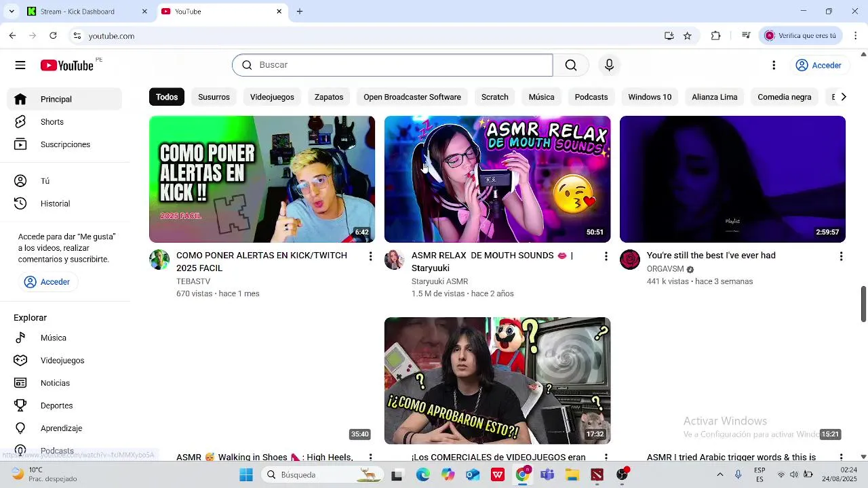The height and width of the screenshot is (488, 868).
Task: Click the magnifier search button
Action: [571, 65]
